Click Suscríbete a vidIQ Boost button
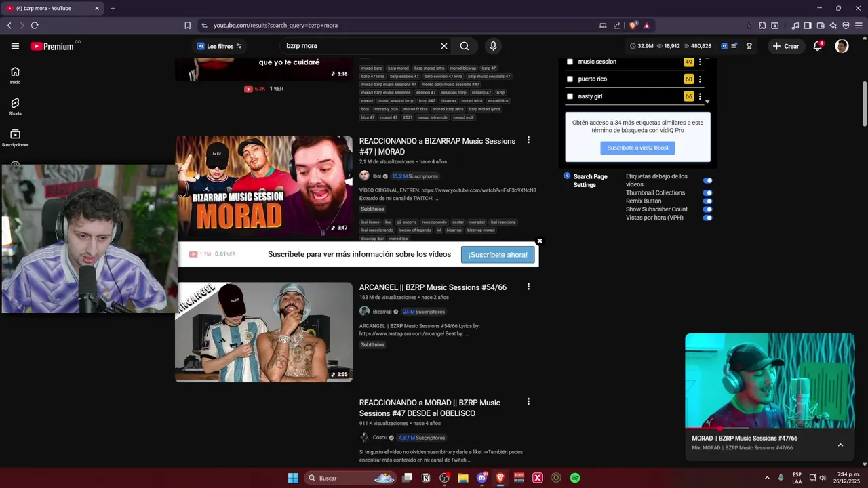The image size is (868, 488). coord(637,148)
